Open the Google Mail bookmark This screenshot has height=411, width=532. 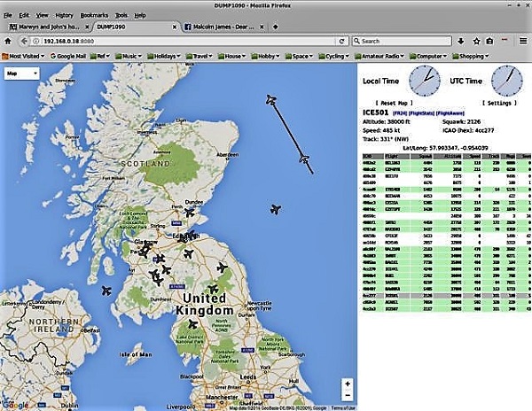pyautogui.click(x=68, y=56)
